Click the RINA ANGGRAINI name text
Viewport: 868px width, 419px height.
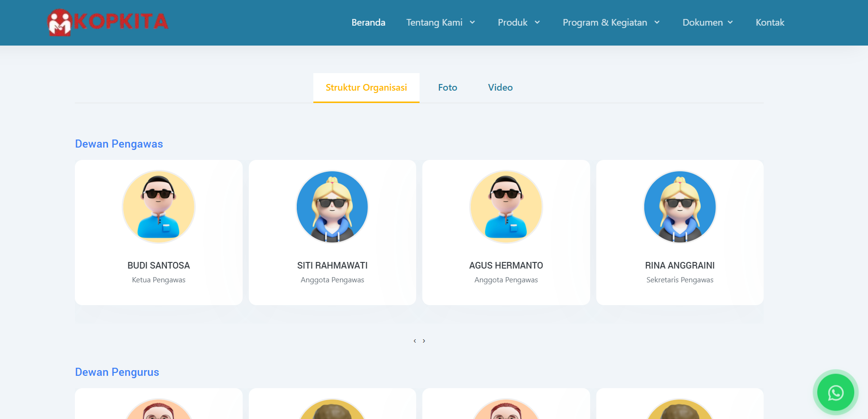pyautogui.click(x=680, y=265)
